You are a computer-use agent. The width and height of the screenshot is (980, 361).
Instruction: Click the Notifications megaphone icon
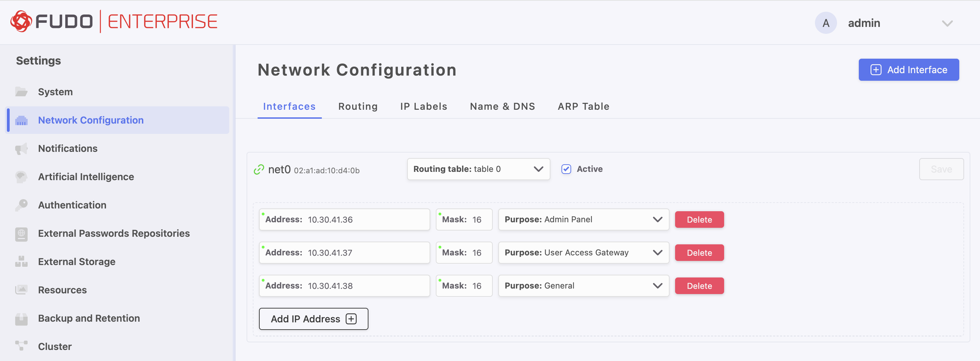21,148
